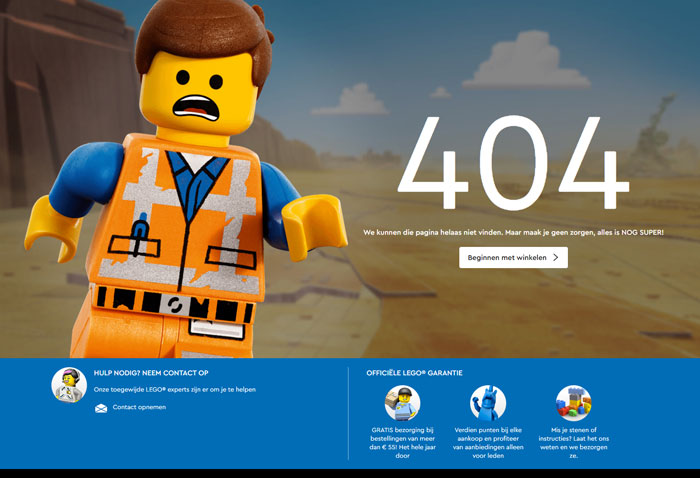Screen dimensions: 700x478
Task: Click the envelope icon beside Contact opnemen
Action: point(101,408)
